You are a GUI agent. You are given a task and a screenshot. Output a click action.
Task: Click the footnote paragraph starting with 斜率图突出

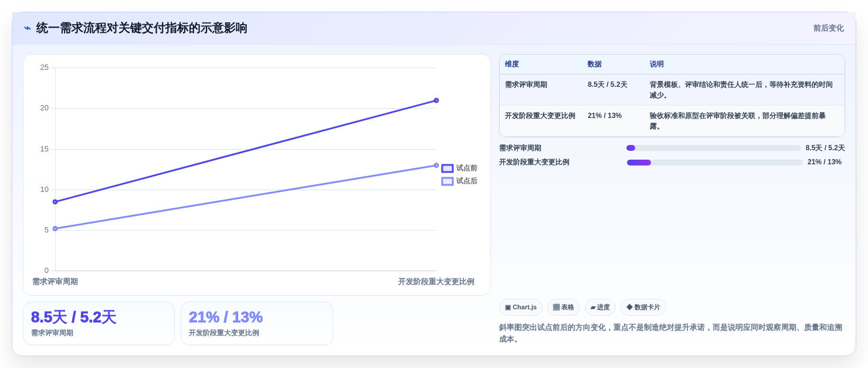click(671, 333)
